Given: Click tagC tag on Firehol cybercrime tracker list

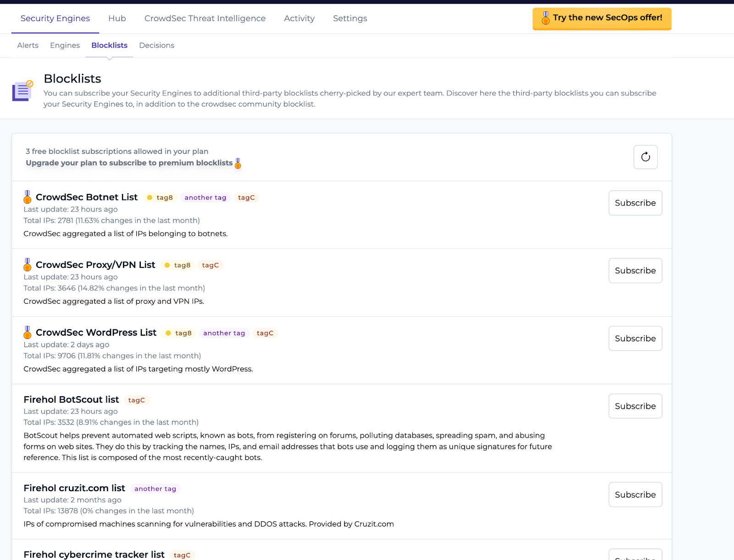Looking at the screenshot, I should coord(182,555).
